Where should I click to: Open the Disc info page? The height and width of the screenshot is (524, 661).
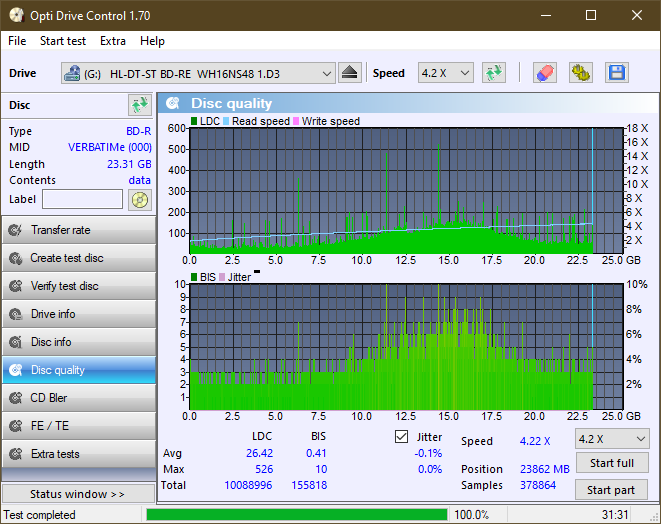79,342
